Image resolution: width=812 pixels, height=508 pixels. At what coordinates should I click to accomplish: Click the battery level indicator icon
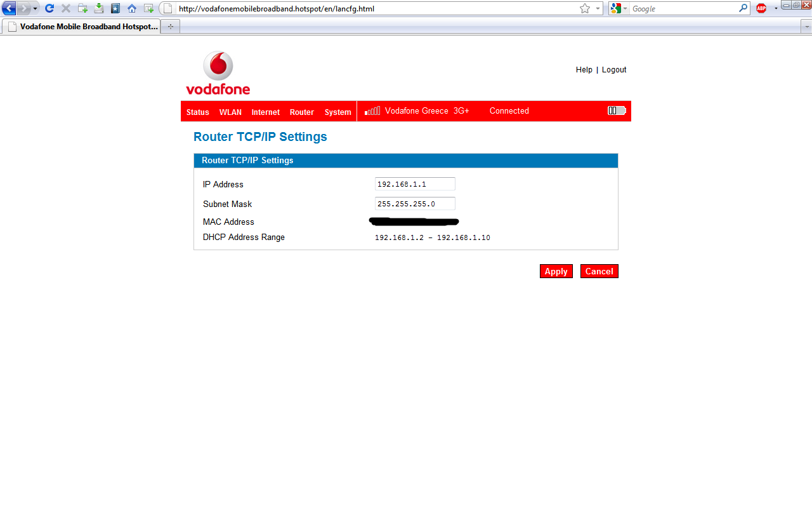pos(617,110)
